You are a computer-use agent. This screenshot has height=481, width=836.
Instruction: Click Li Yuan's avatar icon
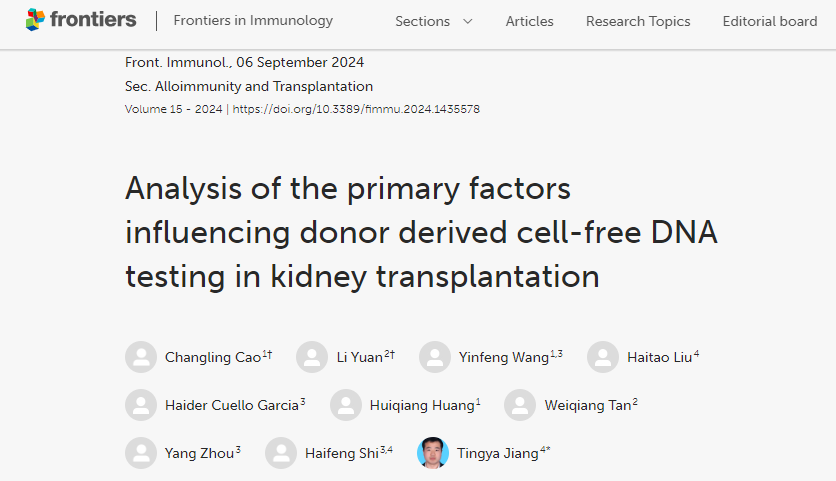pyautogui.click(x=312, y=357)
